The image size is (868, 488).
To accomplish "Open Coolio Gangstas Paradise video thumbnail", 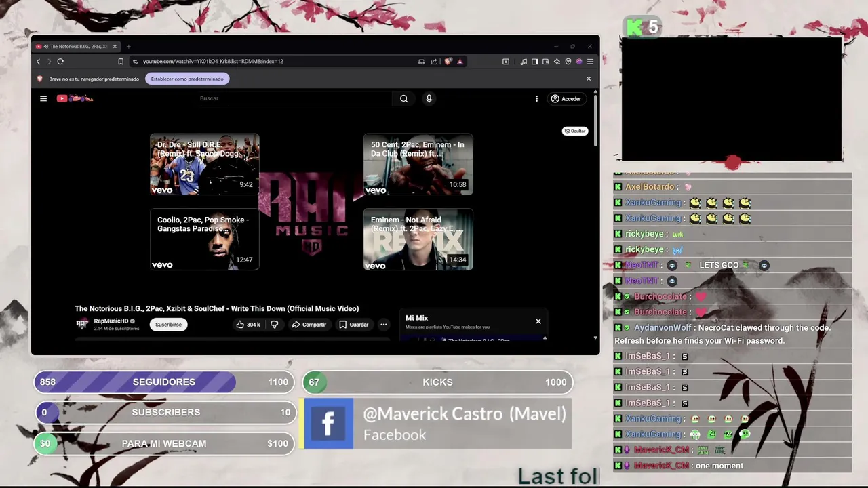I will [x=205, y=239].
